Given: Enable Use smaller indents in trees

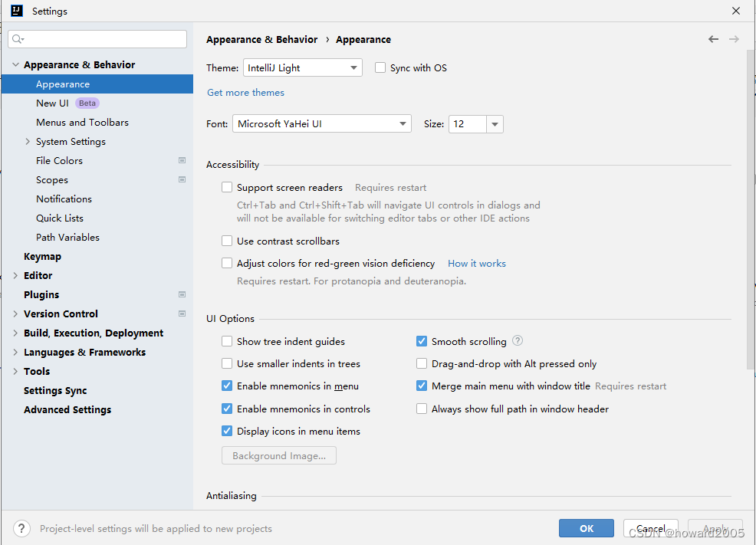Looking at the screenshot, I should pyautogui.click(x=227, y=364).
